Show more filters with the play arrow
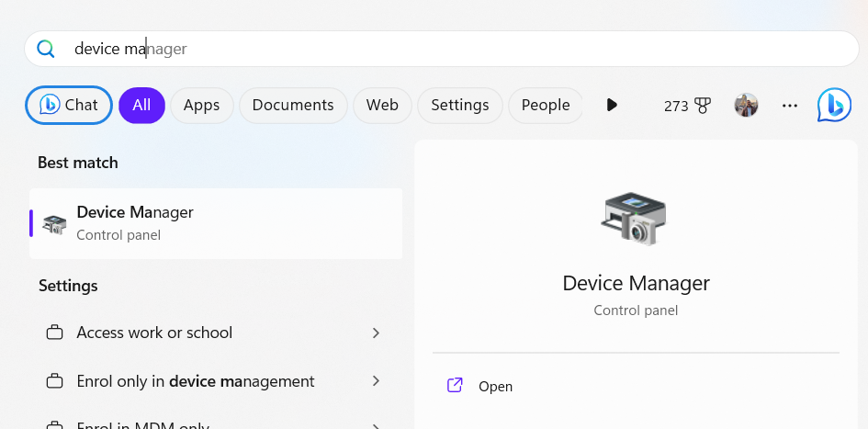The width and height of the screenshot is (868, 429). pyautogui.click(x=612, y=105)
